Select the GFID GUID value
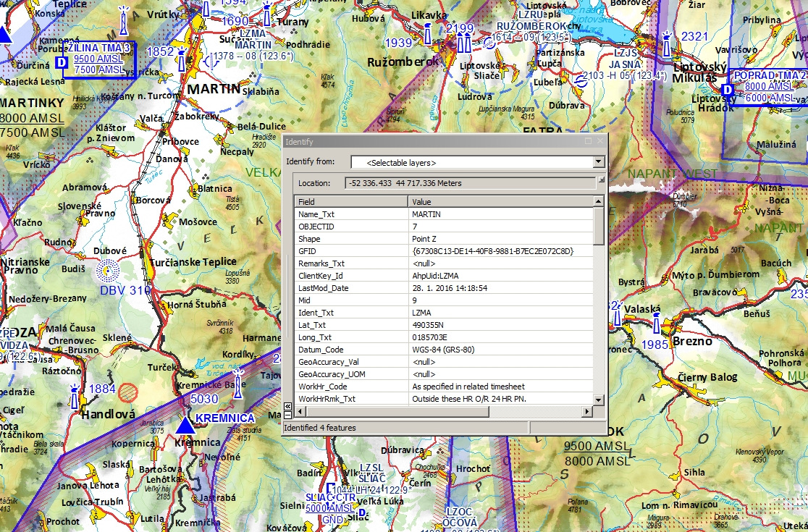This screenshot has height=532, width=808. 493,251
